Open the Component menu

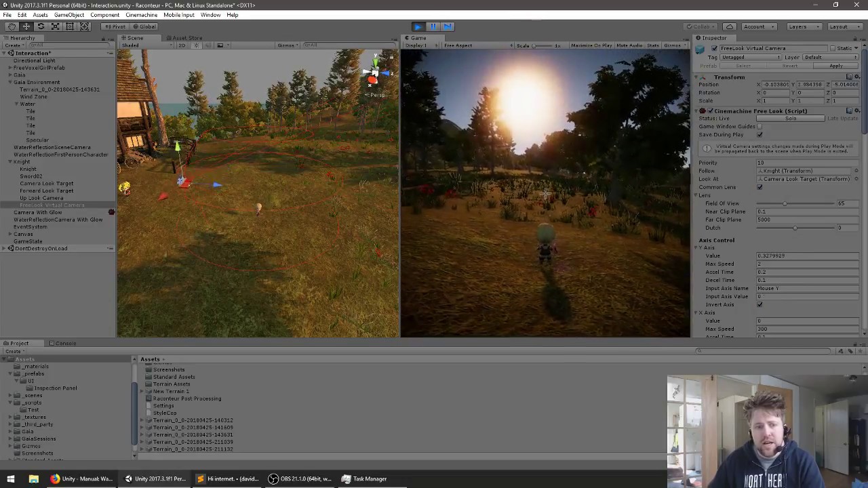tap(104, 15)
